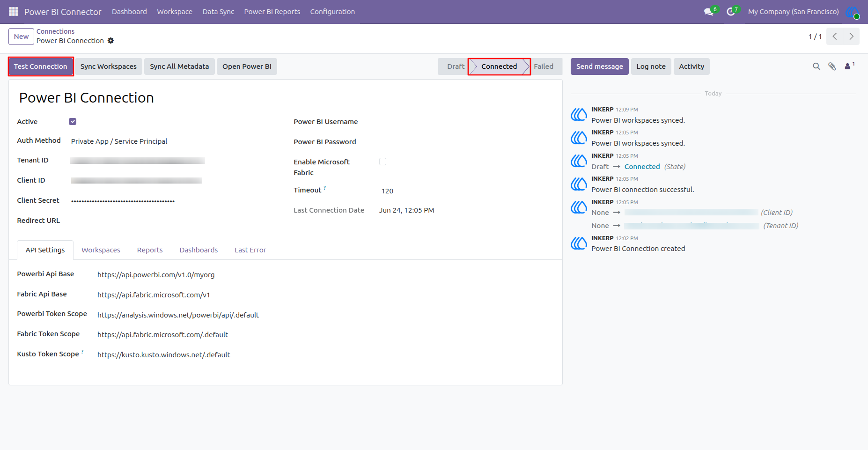Switch to the Workspaces tab
868x450 pixels.
(101, 250)
